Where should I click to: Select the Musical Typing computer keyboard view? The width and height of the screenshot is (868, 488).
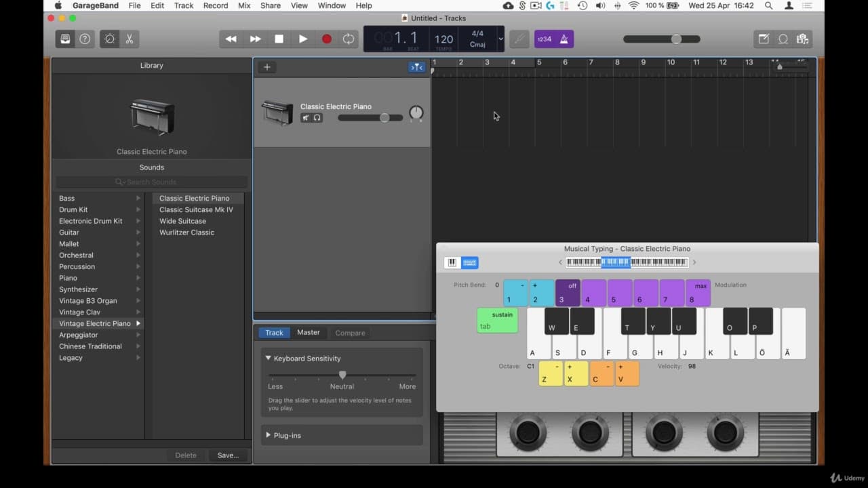pos(470,262)
